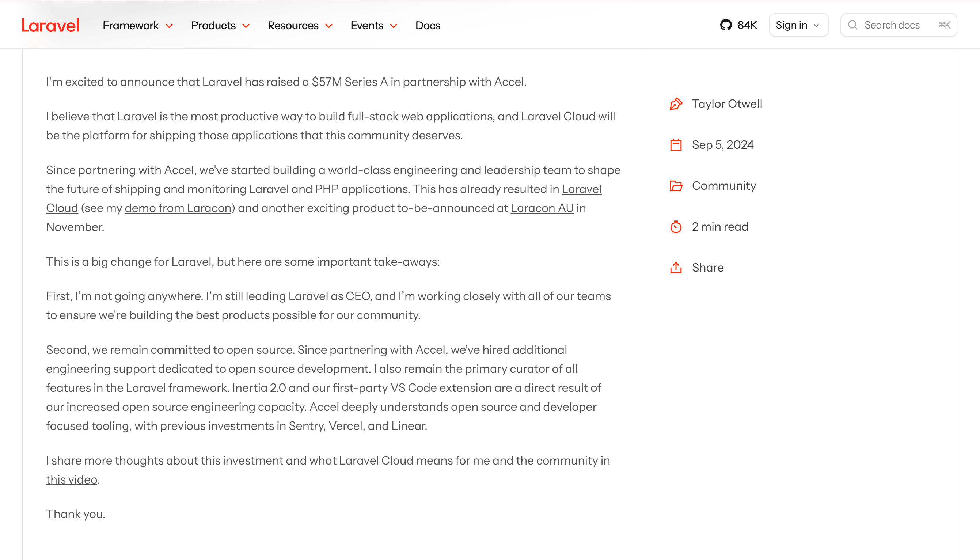
Task: Click the search magnifier icon
Action: (x=853, y=25)
